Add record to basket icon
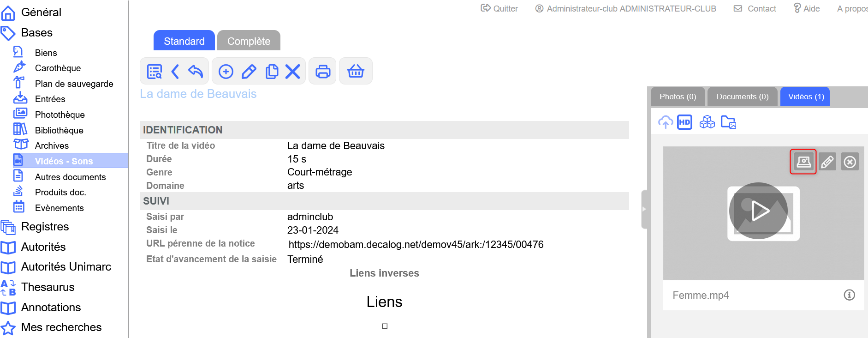 [356, 72]
